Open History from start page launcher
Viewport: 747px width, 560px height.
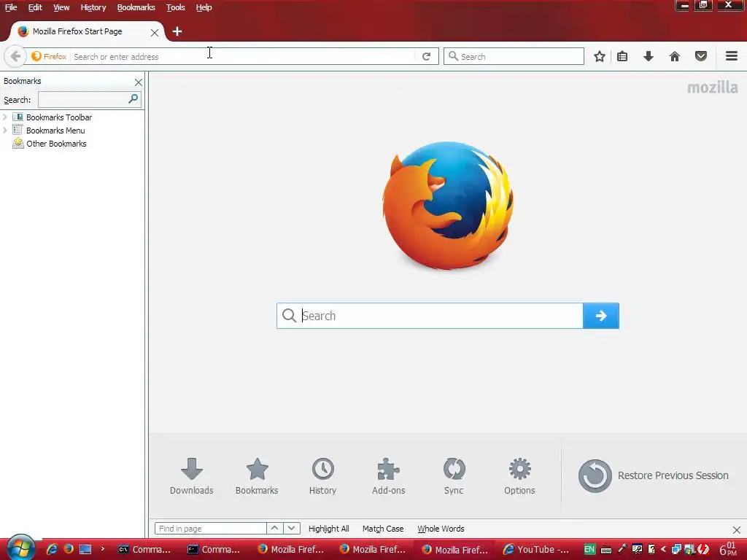click(322, 476)
